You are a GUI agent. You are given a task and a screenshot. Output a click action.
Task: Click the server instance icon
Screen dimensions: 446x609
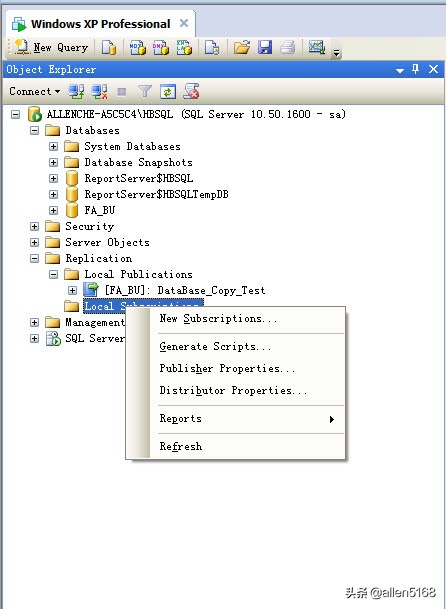point(35,115)
